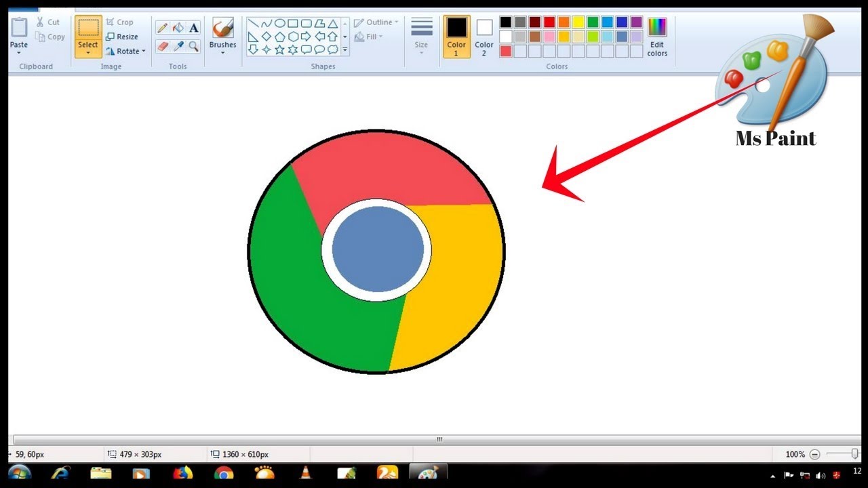Image resolution: width=868 pixels, height=488 pixels.
Task: Open the Outline options
Action: click(376, 22)
